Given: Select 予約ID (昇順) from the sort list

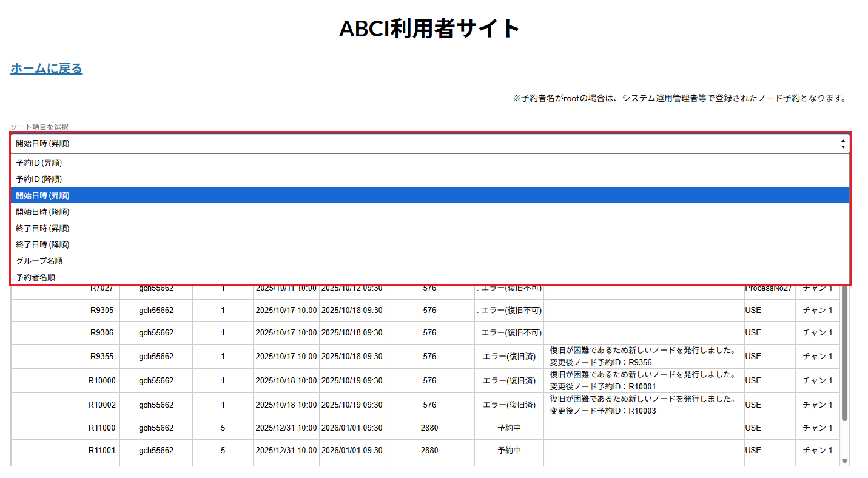Looking at the screenshot, I should tap(39, 163).
